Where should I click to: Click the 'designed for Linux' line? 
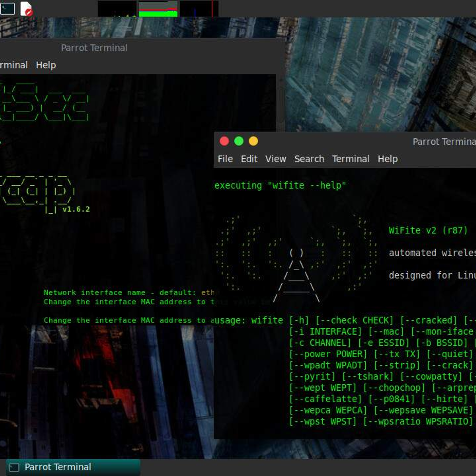tap(432, 275)
